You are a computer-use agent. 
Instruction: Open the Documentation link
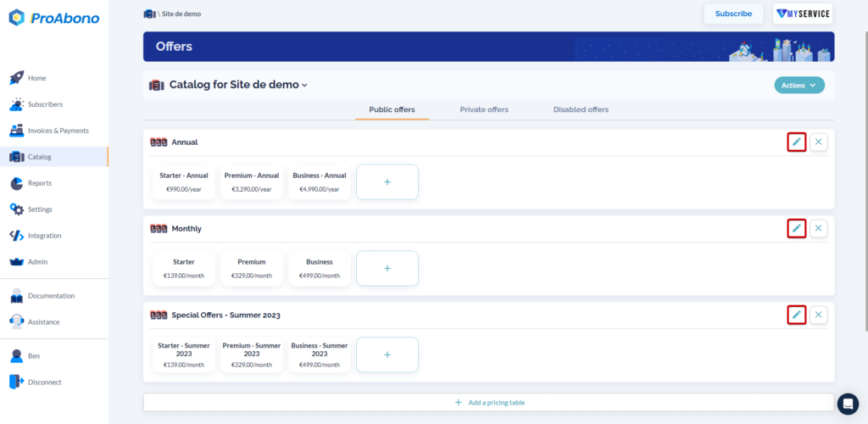51,296
